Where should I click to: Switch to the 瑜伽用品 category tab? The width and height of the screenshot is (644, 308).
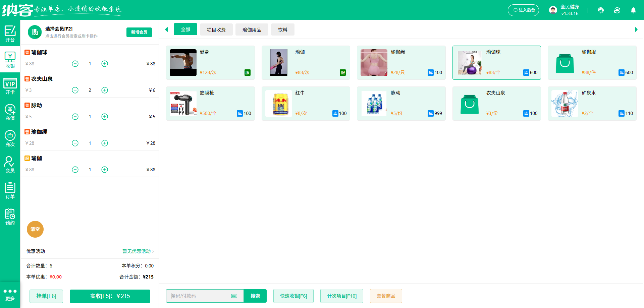click(x=252, y=29)
